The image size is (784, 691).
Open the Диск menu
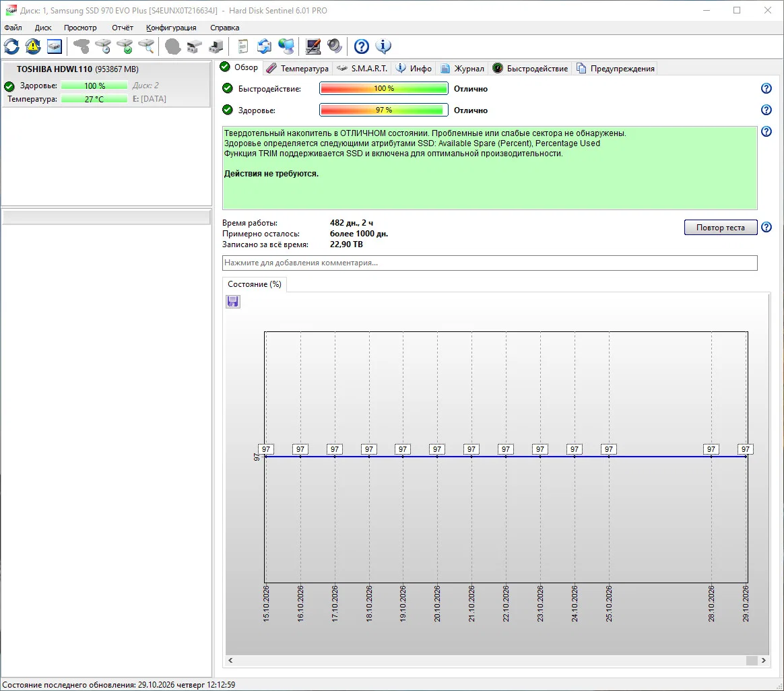tap(43, 28)
